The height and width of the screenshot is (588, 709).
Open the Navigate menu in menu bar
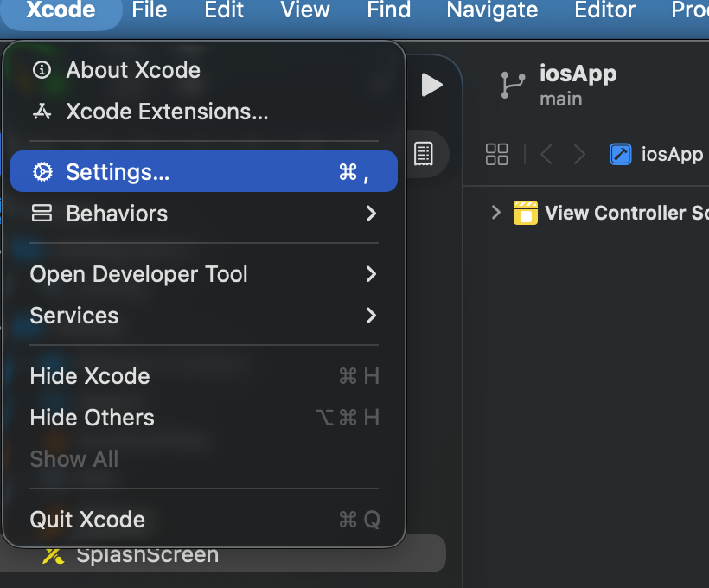[492, 10]
